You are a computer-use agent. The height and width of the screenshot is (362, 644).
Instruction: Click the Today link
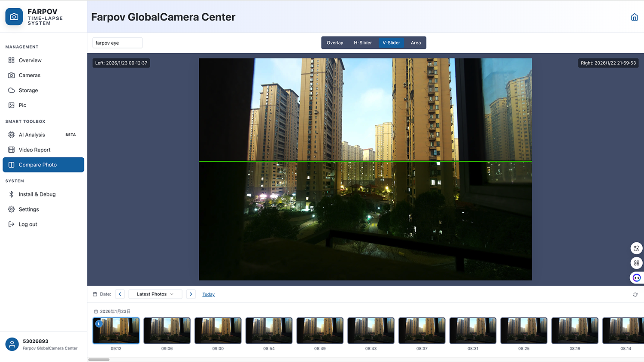pyautogui.click(x=208, y=295)
